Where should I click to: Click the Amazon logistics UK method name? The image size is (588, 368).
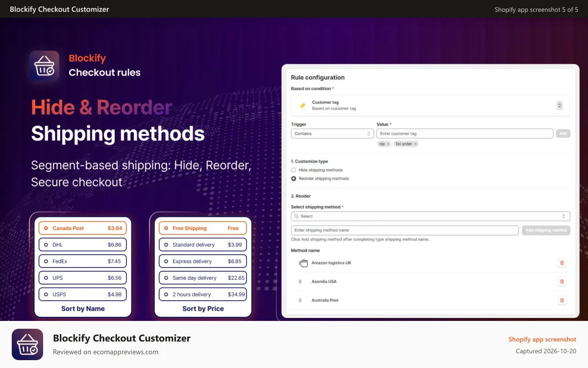coord(331,263)
